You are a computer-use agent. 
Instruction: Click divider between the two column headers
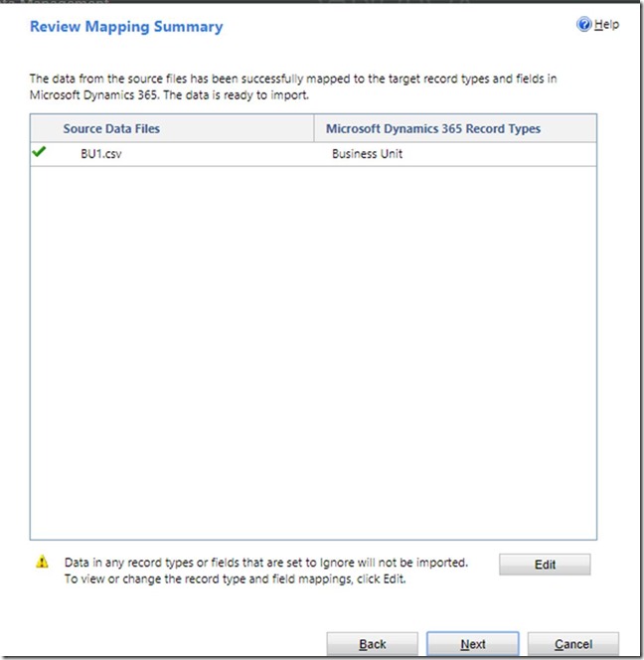click(314, 129)
